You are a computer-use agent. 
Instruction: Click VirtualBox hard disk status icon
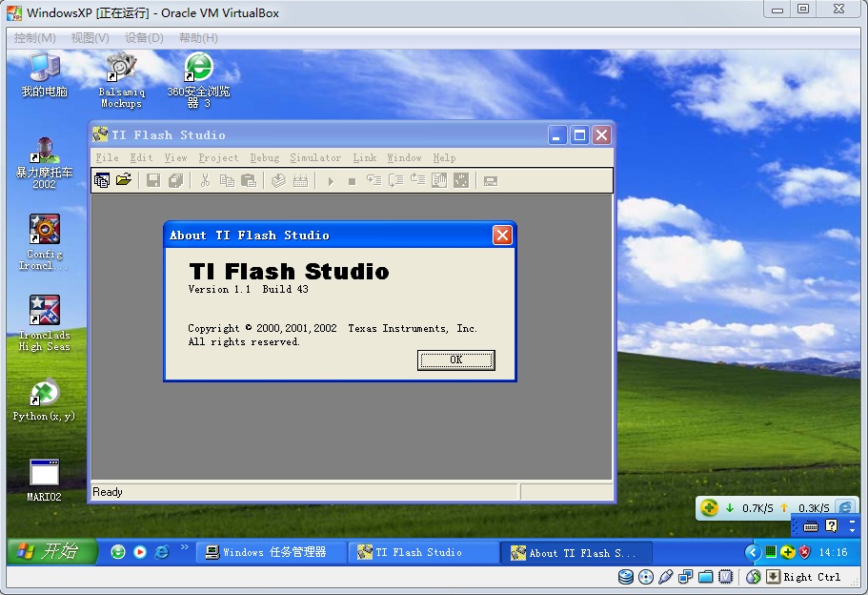click(x=626, y=577)
